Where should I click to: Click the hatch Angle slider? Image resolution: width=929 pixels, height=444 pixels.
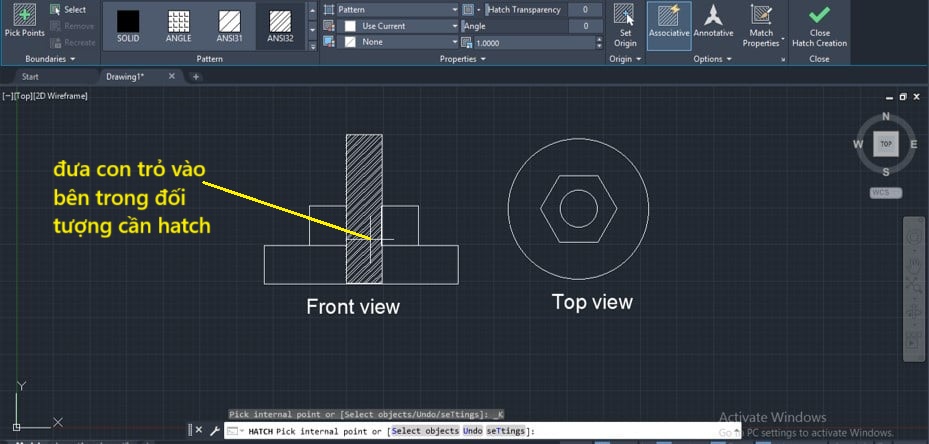514,26
